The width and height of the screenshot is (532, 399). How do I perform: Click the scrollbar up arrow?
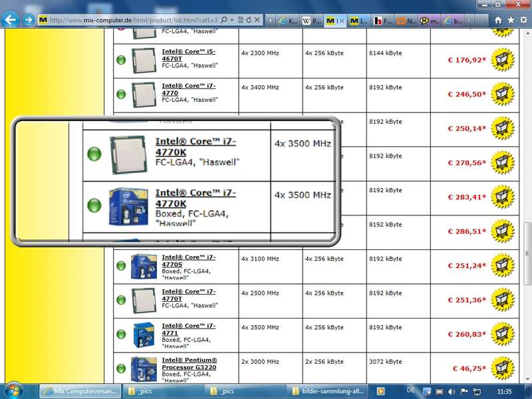pos(527,34)
